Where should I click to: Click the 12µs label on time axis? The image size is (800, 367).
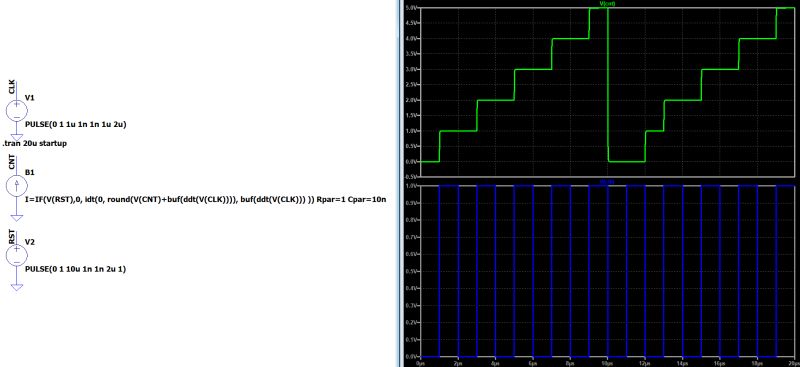644,364
